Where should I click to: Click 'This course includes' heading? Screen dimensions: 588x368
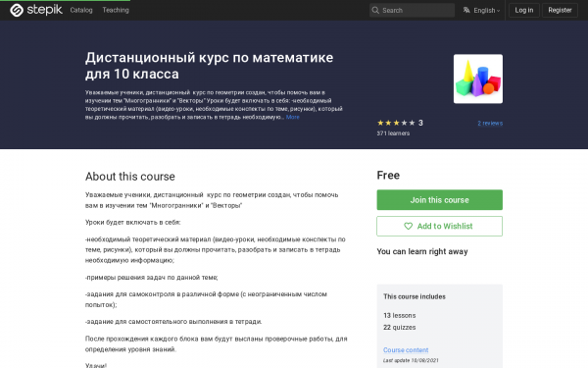coord(415,296)
